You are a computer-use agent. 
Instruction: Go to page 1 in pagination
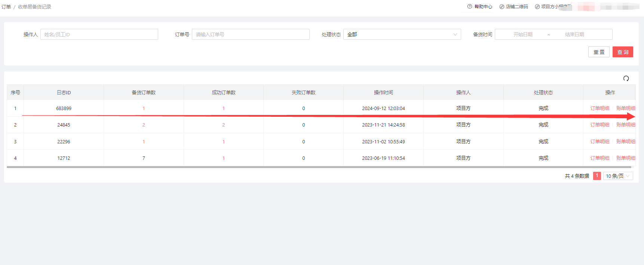coord(597,176)
